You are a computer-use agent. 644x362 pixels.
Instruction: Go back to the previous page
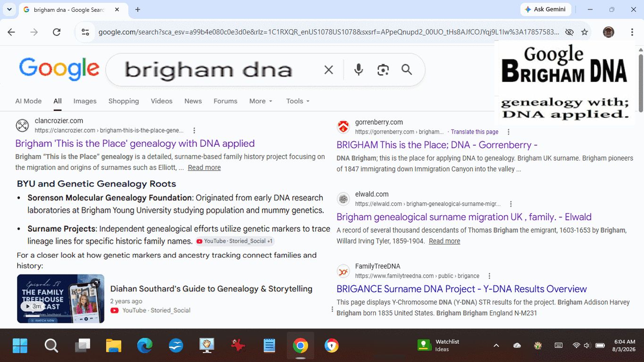(x=11, y=32)
